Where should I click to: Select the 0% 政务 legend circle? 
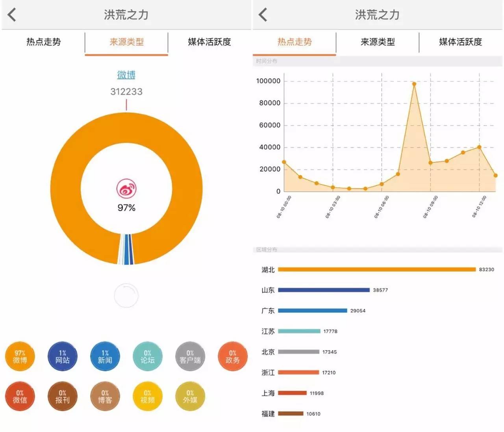[x=233, y=356]
